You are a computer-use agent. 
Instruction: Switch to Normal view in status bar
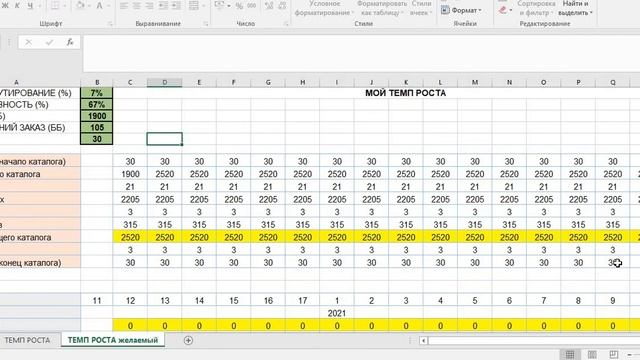(x=570, y=354)
